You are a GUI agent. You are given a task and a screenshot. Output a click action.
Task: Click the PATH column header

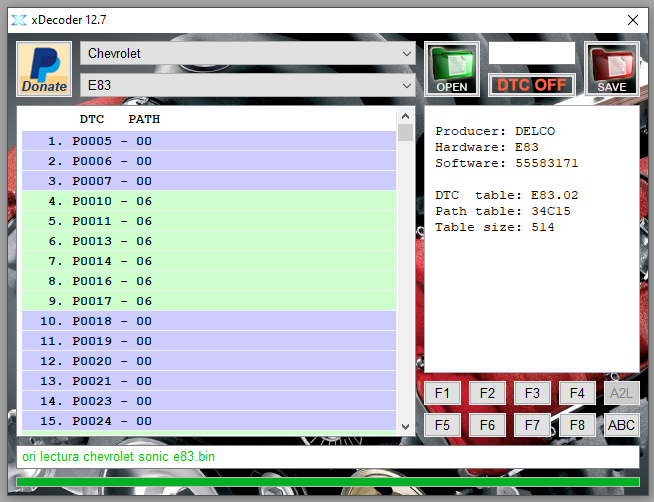144,119
